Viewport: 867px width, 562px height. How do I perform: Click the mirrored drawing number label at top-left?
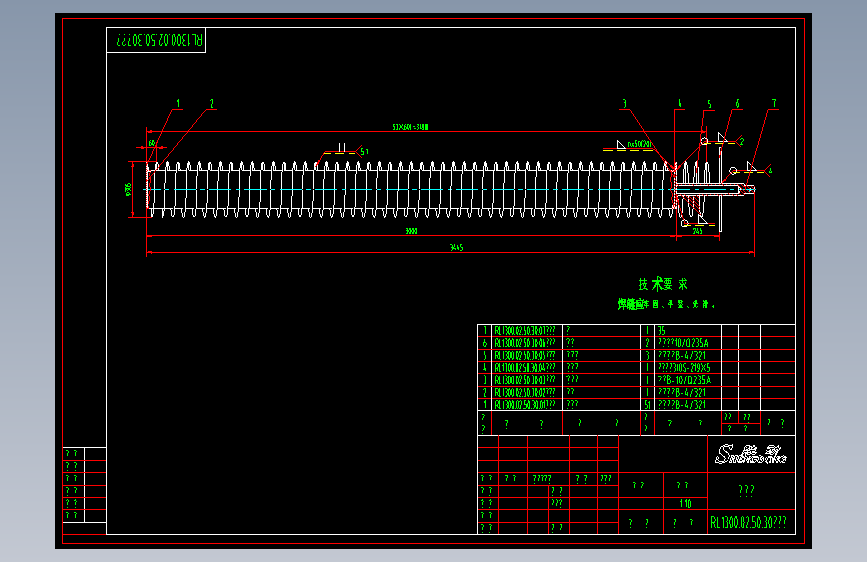(159, 40)
